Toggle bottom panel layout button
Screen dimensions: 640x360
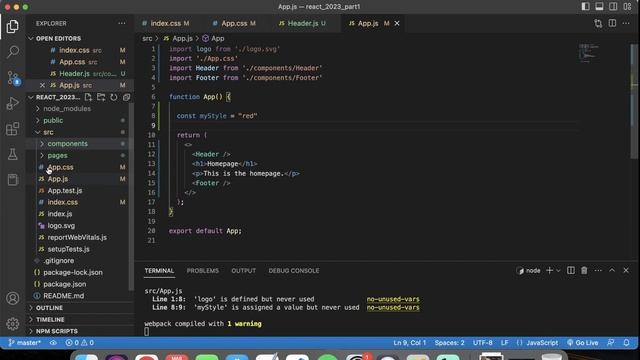[x=599, y=7]
